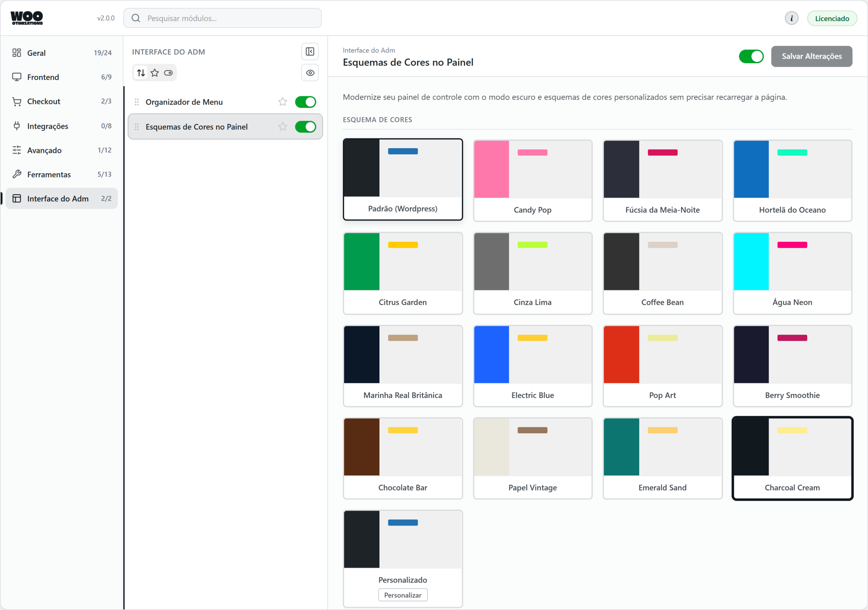Open the Integrações section

pyautogui.click(x=62, y=126)
